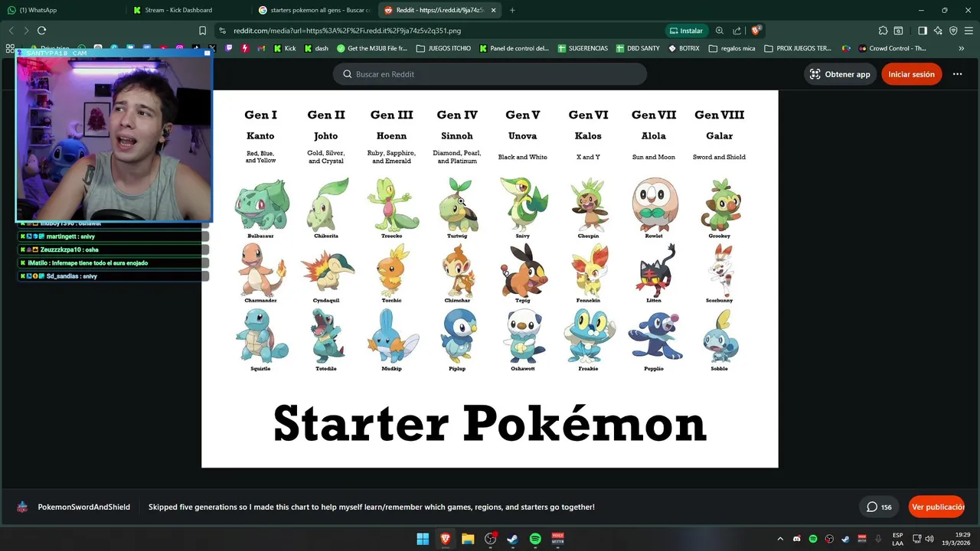Open Reddit three-dot options menu

tap(957, 74)
